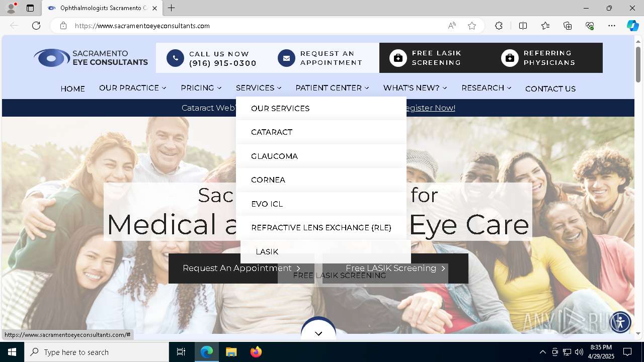Image resolution: width=644 pixels, height=362 pixels.
Task: Open Browser essentials heart icon
Action: [590, 26]
